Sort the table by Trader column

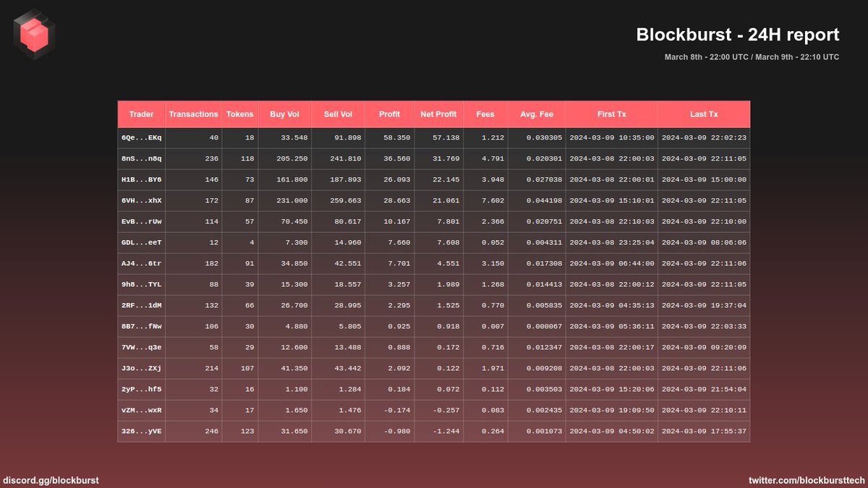[142, 114]
